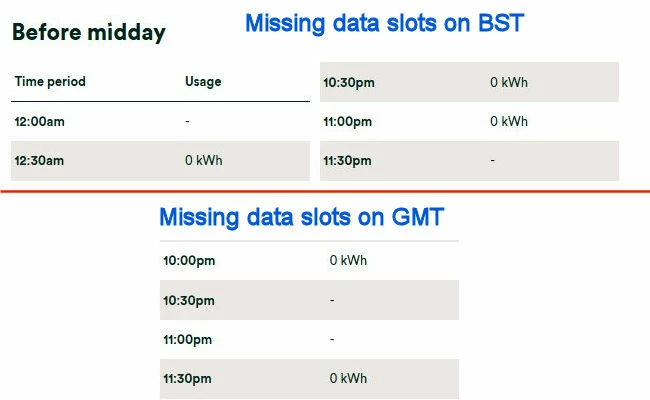Select the 12:30am time period label

(x=40, y=160)
